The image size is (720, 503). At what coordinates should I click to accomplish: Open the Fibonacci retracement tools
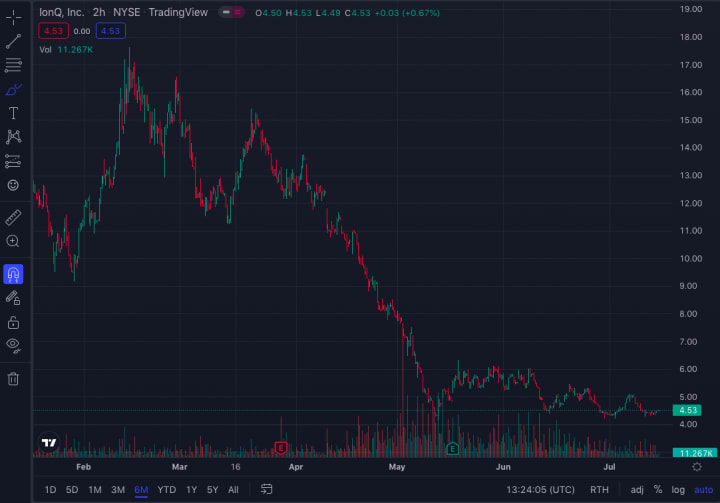coord(13,65)
